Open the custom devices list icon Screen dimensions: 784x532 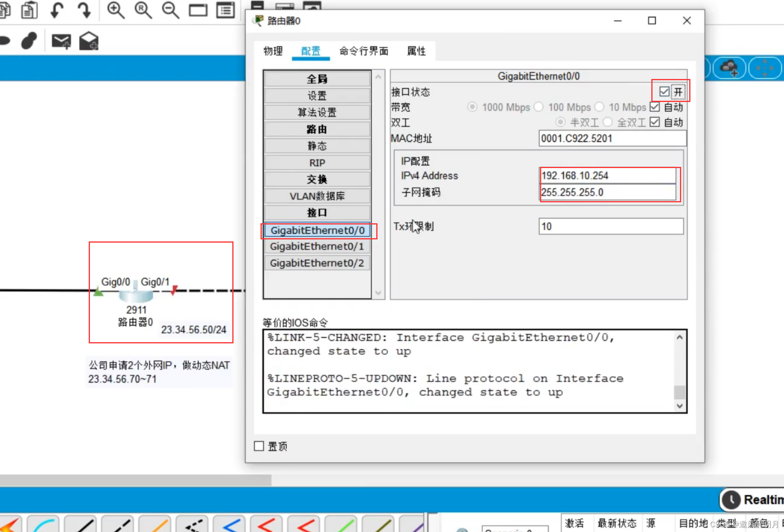point(225,10)
